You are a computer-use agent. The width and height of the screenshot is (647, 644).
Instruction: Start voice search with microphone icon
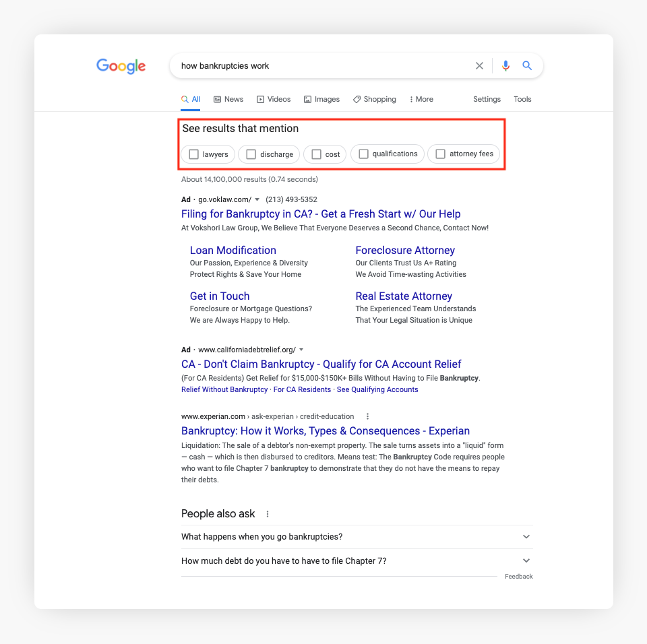pos(505,66)
